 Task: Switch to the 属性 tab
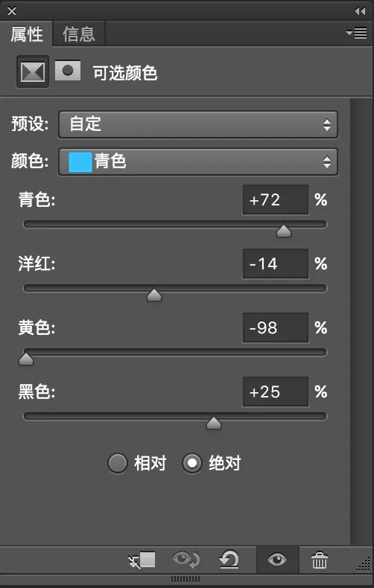pos(26,33)
